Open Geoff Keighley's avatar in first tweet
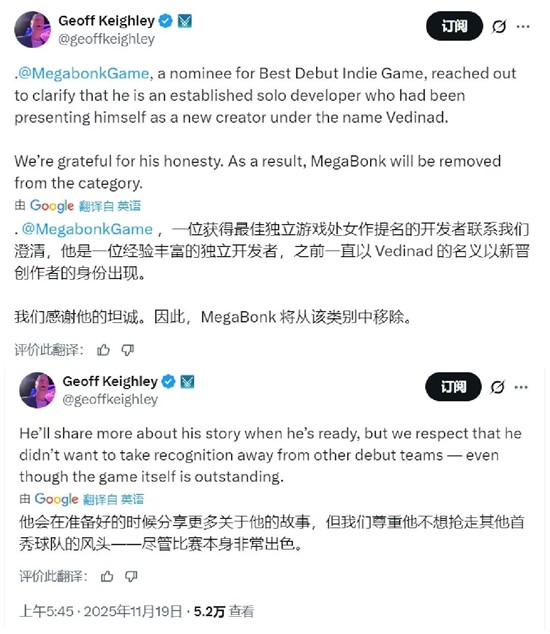 [32, 29]
